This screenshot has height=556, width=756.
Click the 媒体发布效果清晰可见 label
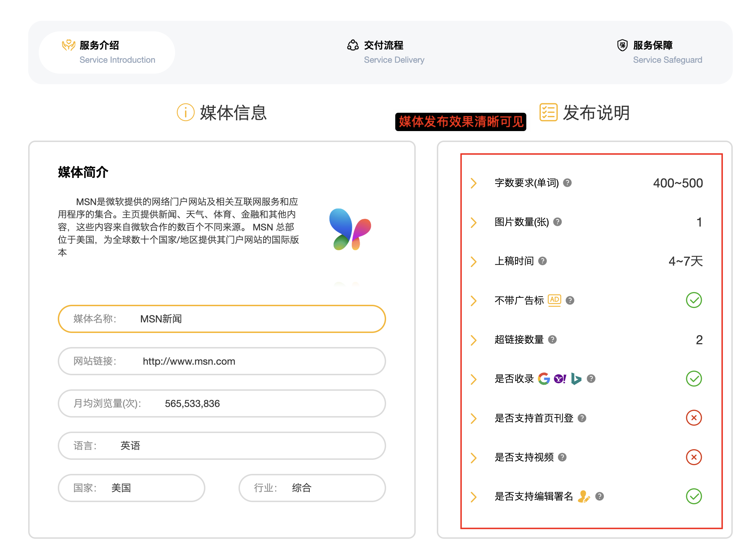pyautogui.click(x=460, y=122)
